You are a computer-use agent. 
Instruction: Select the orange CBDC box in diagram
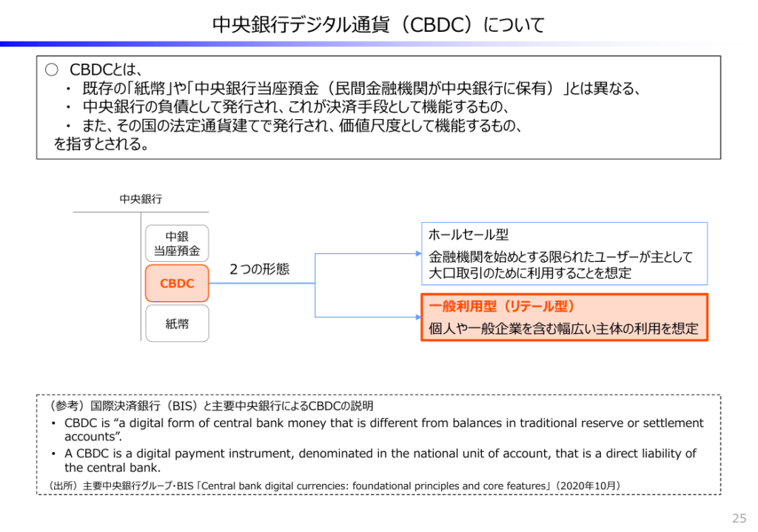177,283
